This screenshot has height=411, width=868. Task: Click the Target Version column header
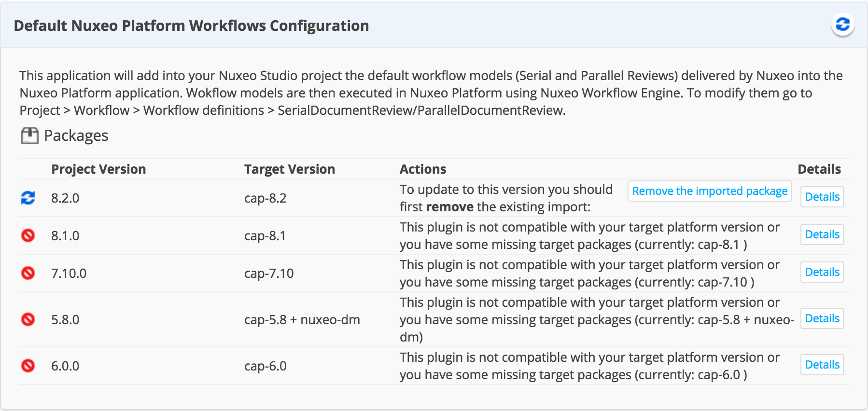[289, 169]
